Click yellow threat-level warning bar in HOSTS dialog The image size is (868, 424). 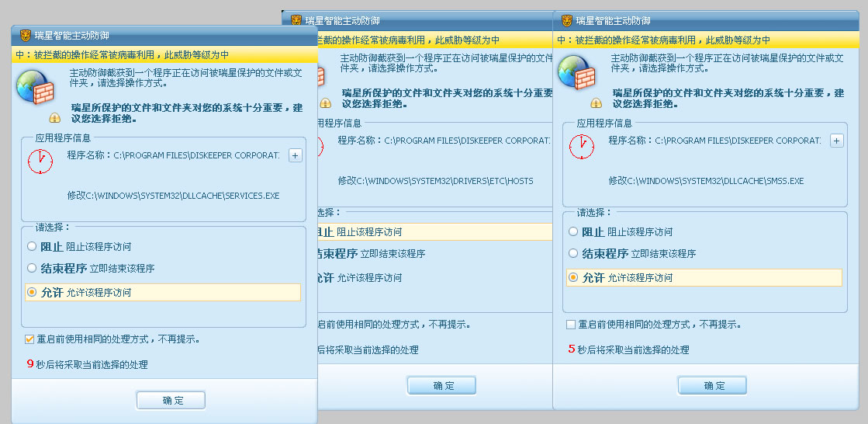point(434,40)
